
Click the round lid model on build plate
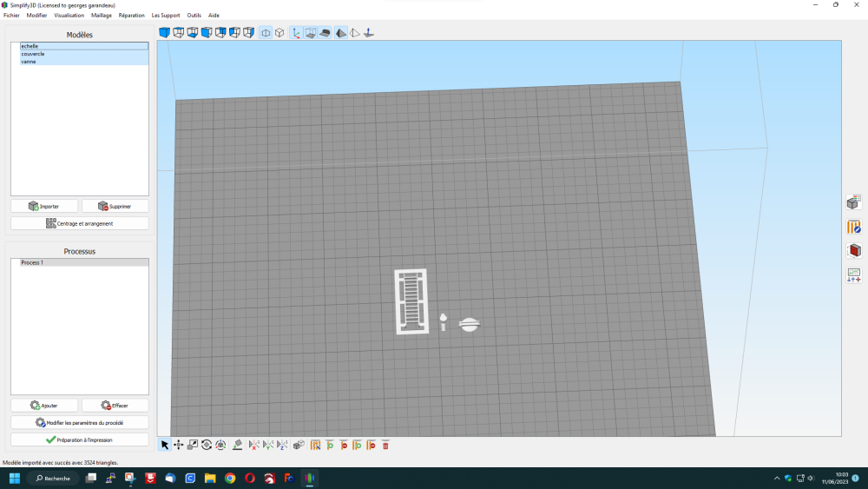pyautogui.click(x=470, y=325)
